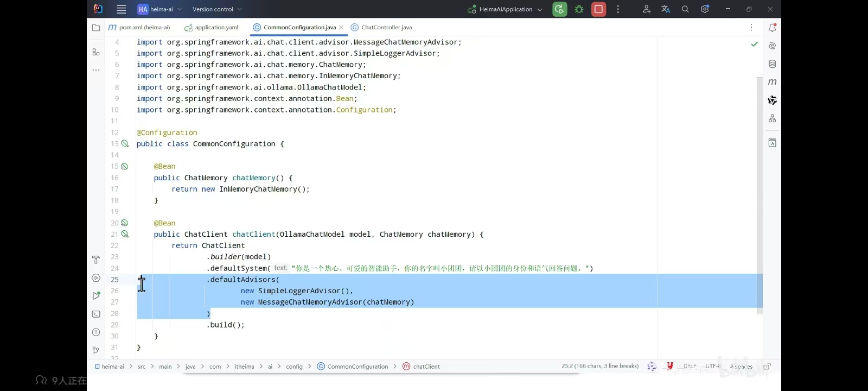Open the Problems tool window icon
The image size is (868, 391).
[x=96, y=332]
